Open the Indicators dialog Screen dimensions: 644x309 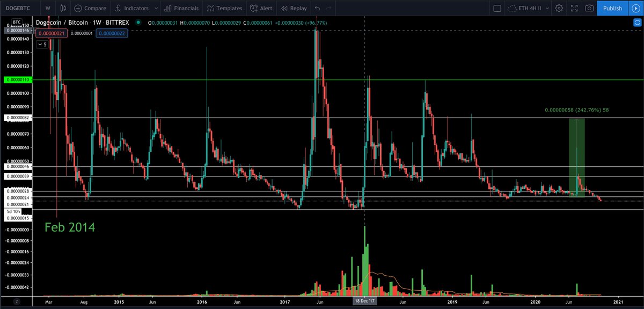131,8
